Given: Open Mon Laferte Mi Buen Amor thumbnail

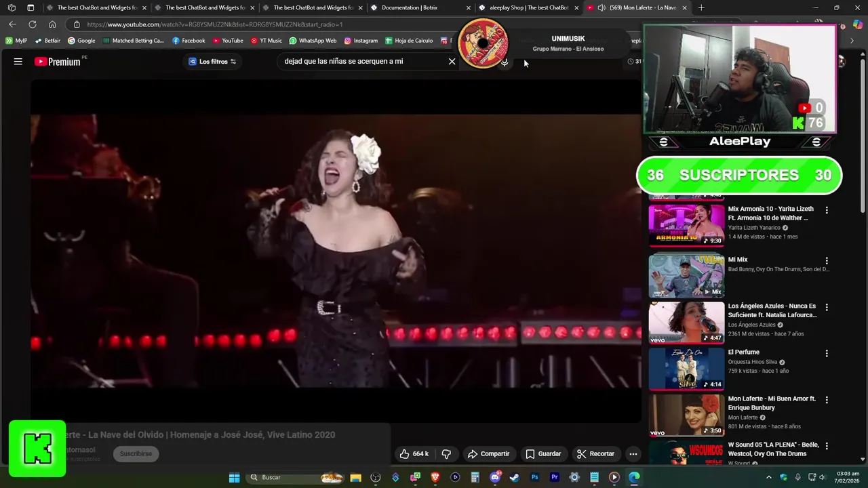Looking at the screenshot, I should click(686, 415).
